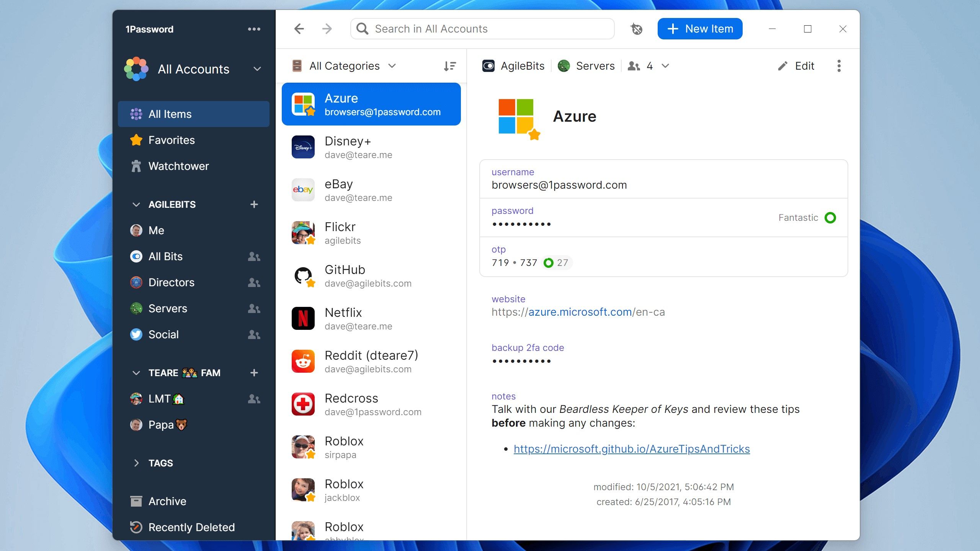Collapse the AGILEBITS account section
Viewport: 980px width, 551px height.
click(136, 204)
